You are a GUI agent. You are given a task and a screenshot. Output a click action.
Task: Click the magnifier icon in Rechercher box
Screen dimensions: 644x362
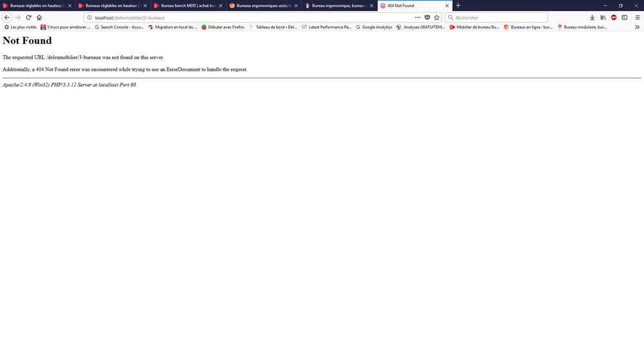click(x=451, y=17)
